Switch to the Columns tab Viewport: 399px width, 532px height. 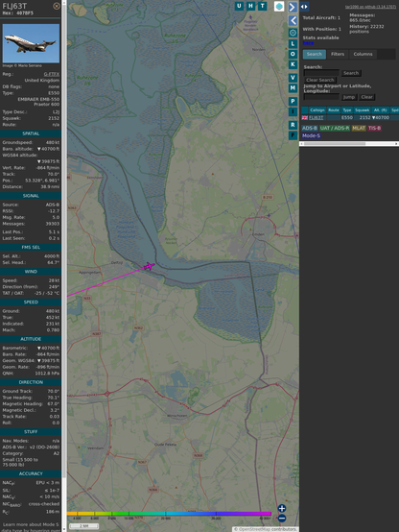363,54
